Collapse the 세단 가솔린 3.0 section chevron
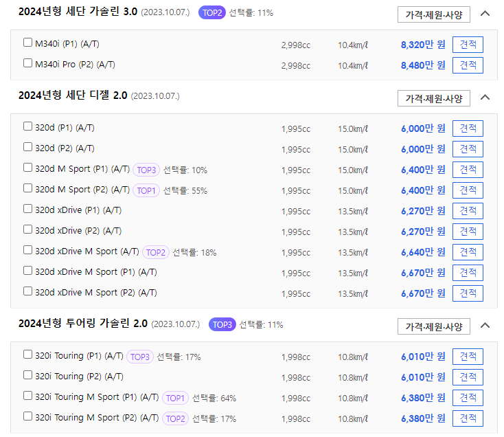The height and width of the screenshot is (437, 504). (485, 14)
